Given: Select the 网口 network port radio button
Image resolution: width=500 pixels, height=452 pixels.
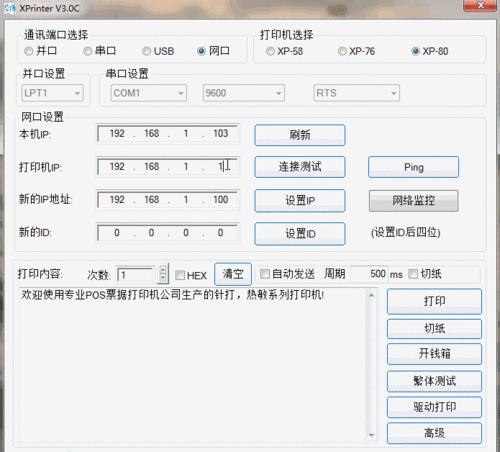Looking at the screenshot, I should coord(201,51).
